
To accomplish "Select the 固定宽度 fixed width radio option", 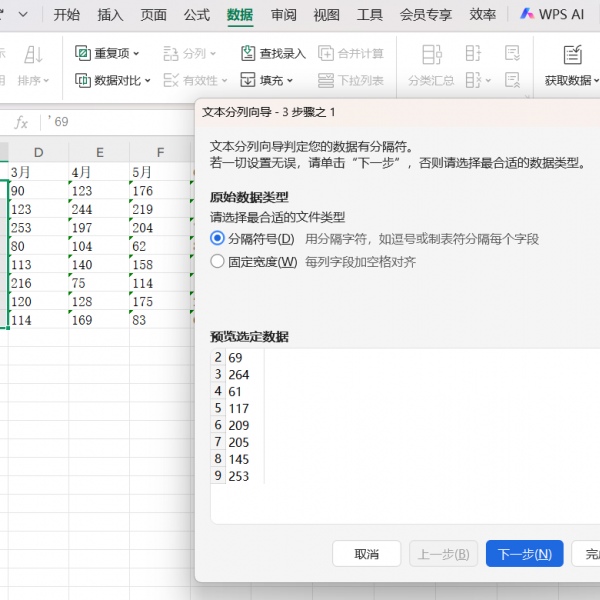I will tap(218, 262).
